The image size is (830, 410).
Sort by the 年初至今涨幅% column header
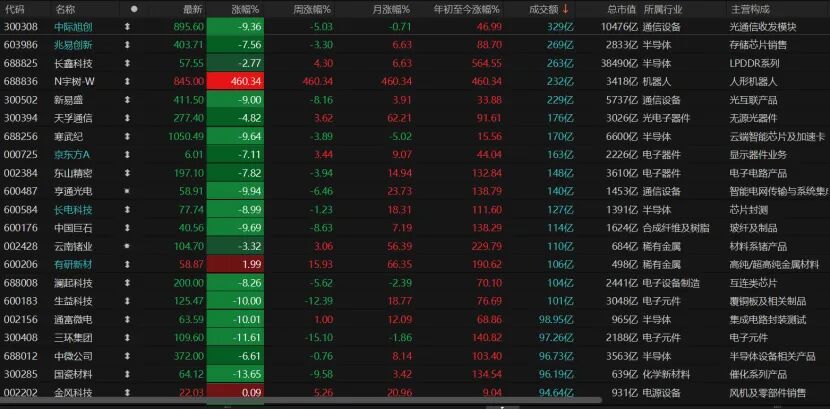tap(466, 9)
